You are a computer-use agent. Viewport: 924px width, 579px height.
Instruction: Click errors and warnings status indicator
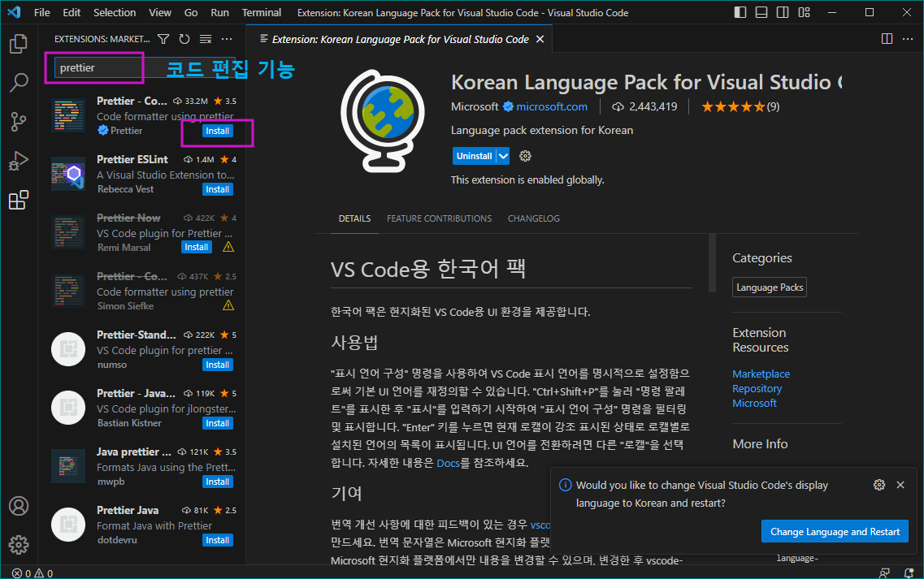click(33, 573)
